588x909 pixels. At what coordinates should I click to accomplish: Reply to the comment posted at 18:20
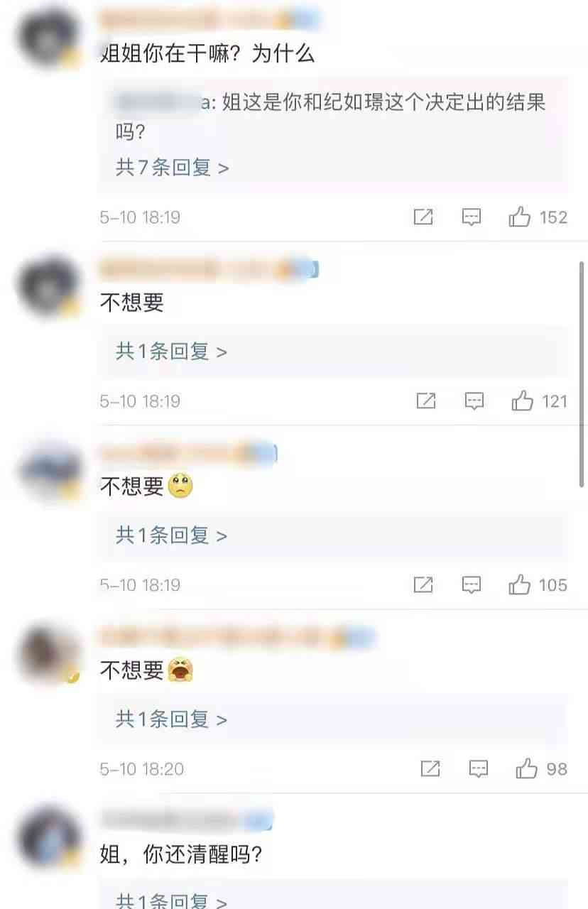pyautogui.click(x=479, y=768)
